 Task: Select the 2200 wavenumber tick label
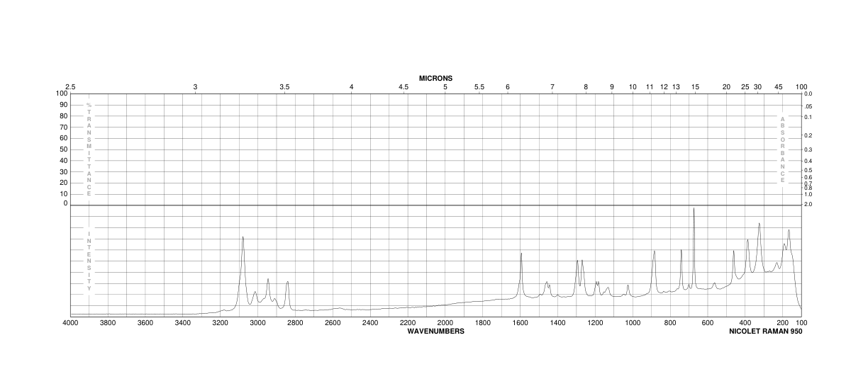[408, 323]
